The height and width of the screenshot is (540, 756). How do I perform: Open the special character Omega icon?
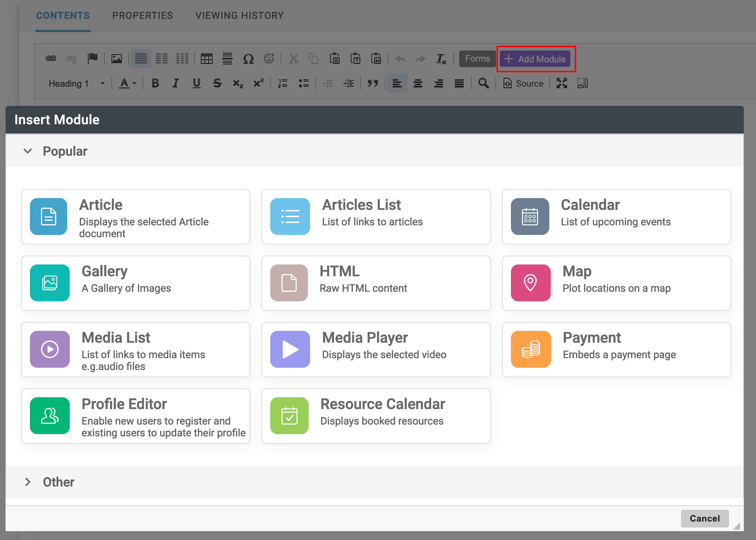click(x=248, y=59)
